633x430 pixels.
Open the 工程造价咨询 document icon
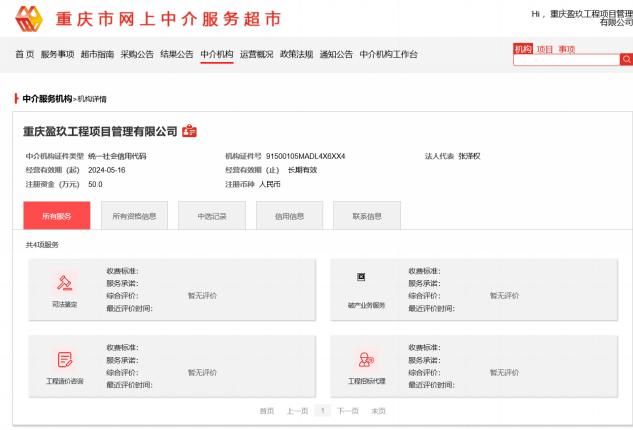click(x=65, y=359)
